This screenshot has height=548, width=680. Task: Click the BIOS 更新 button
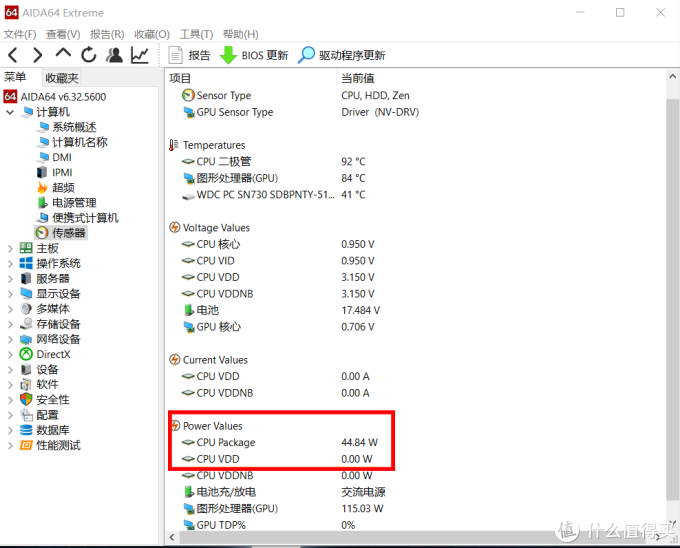[x=254, y=55]
